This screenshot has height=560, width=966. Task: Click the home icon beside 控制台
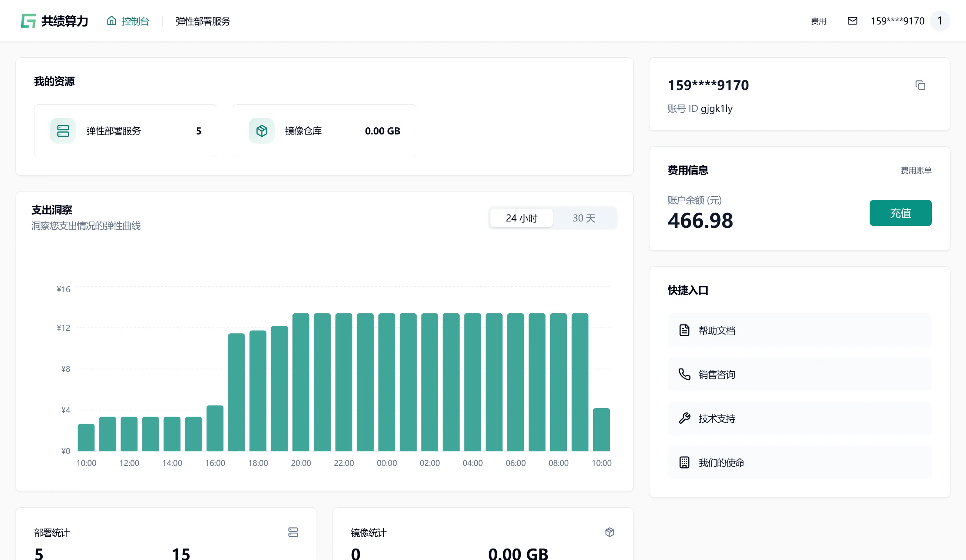pyautogui.click(x=111, y=21)
